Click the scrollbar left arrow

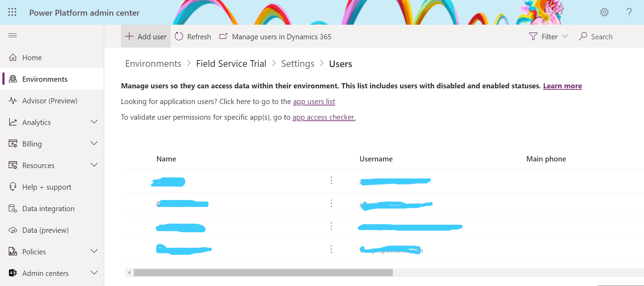(129, 272)
